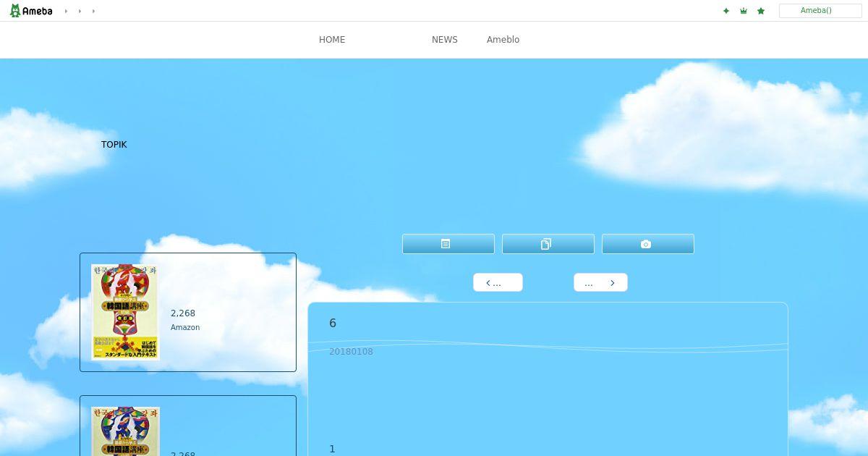The height and width of the screenshot is (456, 868).
Task: Click the first Korean textbook cover thumbnail
Action: 125,312
